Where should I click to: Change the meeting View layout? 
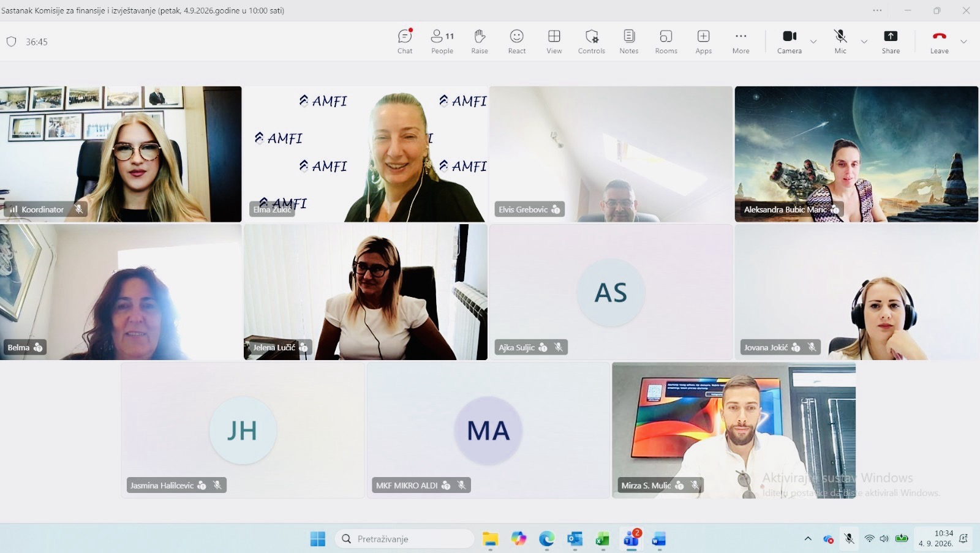[x=554, y=42]
